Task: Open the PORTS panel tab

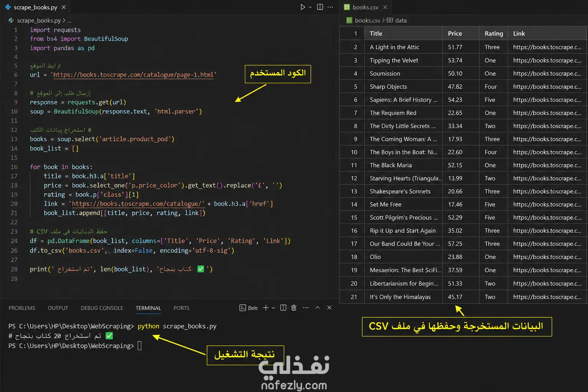Action: pos(181,308)
